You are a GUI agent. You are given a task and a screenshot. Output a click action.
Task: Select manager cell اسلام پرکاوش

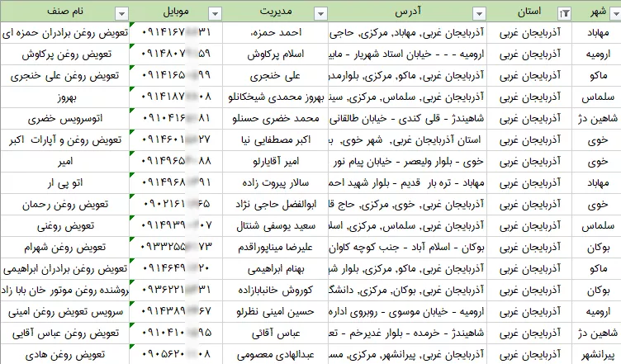click(276, 54)
